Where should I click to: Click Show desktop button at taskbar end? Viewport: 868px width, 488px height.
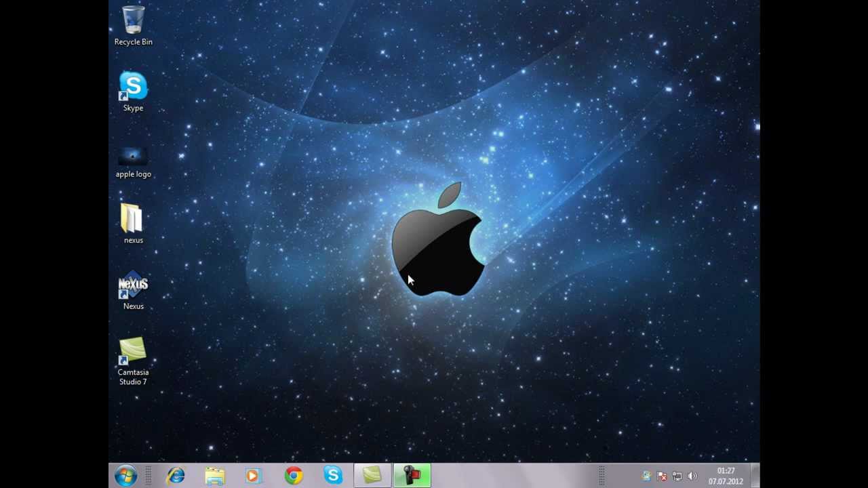click(755, 476)
